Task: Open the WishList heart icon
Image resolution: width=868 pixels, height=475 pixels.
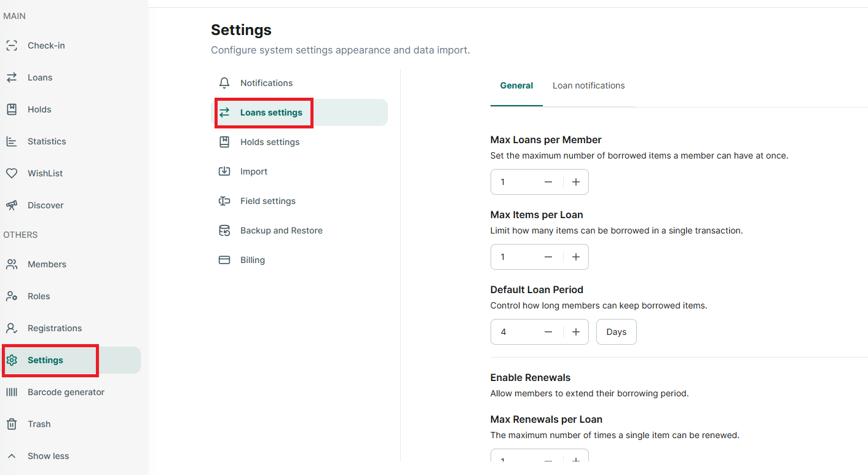Action: (12, 173)
